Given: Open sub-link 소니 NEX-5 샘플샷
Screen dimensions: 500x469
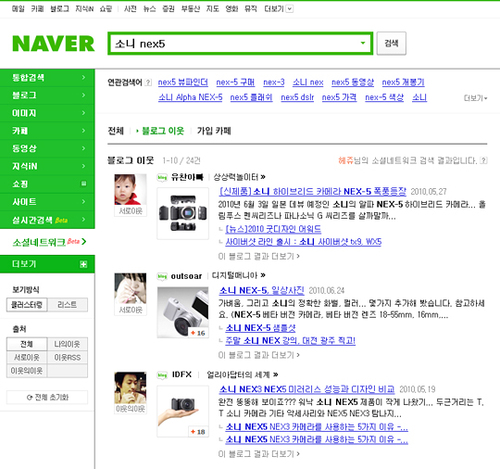Looking at the screenshot, I should click(x=261, y=328).
